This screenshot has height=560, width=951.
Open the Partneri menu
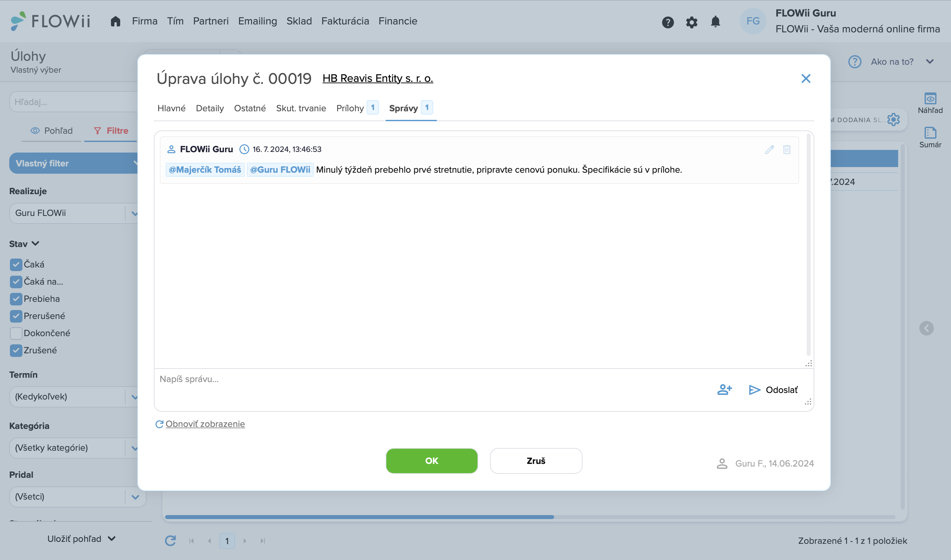(x=211, y=21)
